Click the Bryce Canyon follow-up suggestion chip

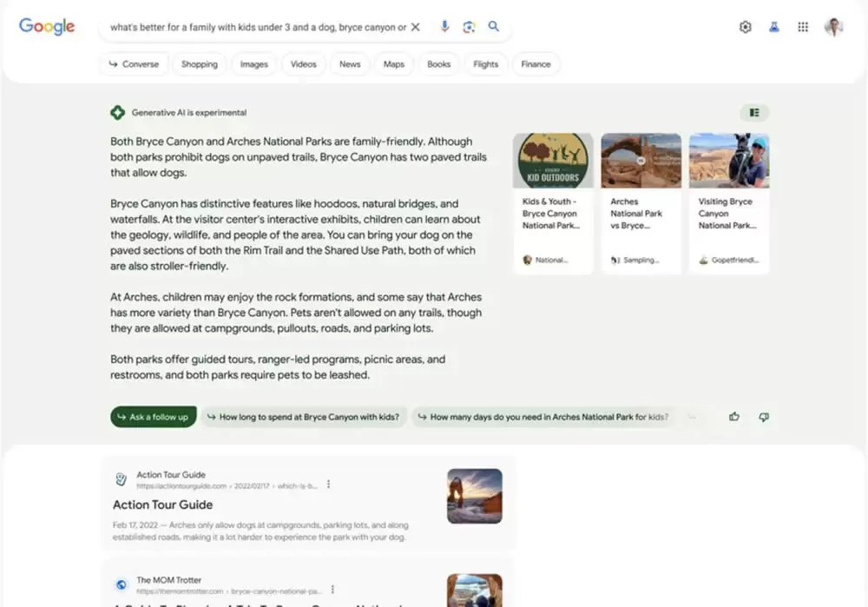[304, 417]
